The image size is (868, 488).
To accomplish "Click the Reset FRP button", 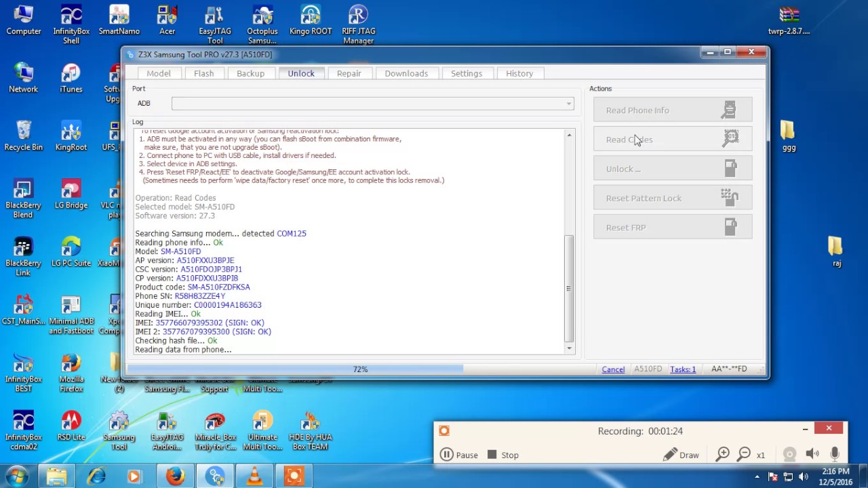I will pos(673,227).
